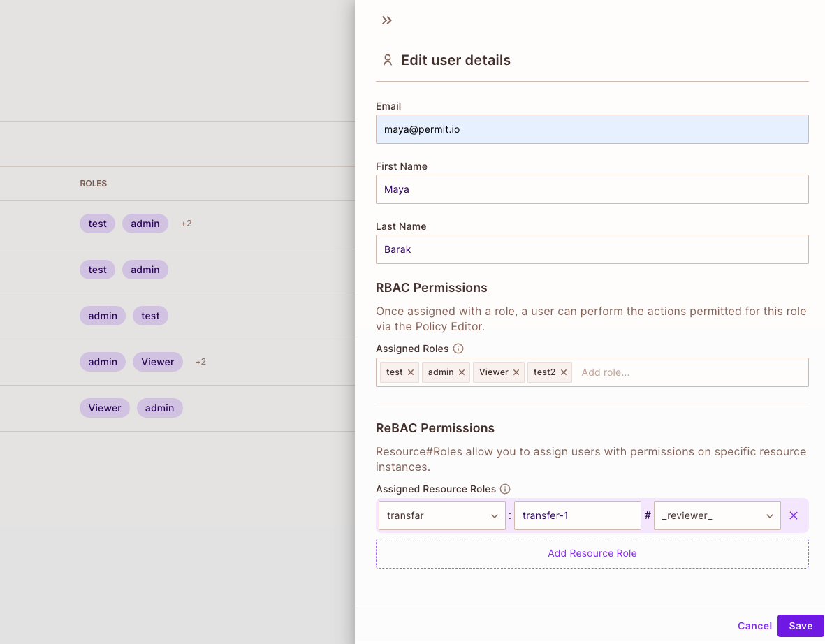
Task: Remove the Viewer role using its x icon
Action: (516, 372)
